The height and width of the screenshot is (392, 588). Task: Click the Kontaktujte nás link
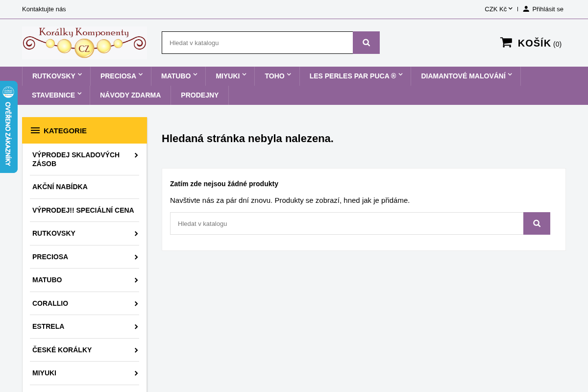tap(44, 9)
